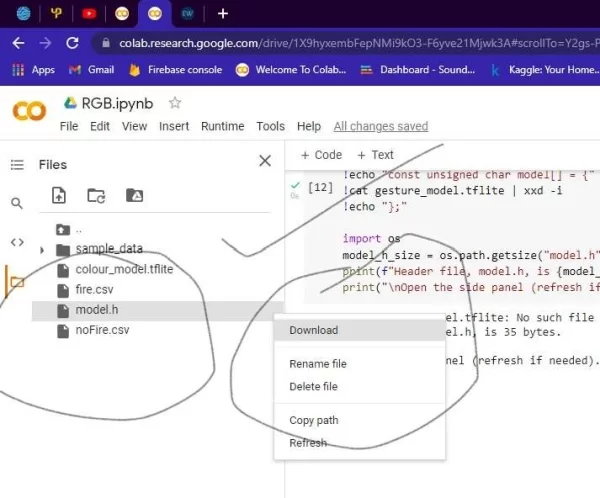Open the code snippets sidebar icon
The width and height of the screenshot is (600, 498).
click(x=17, y=242)
